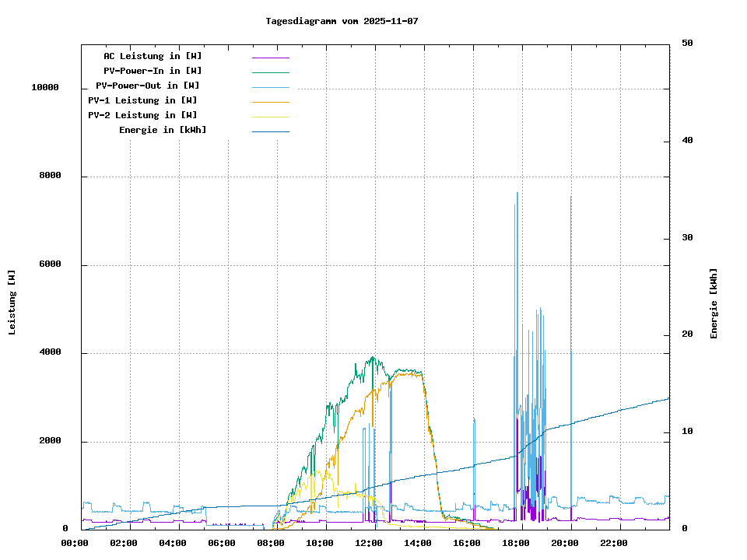Click the 18:00 time axis tick label
This screenshot has width=747, height=560.
click(516, 543)
